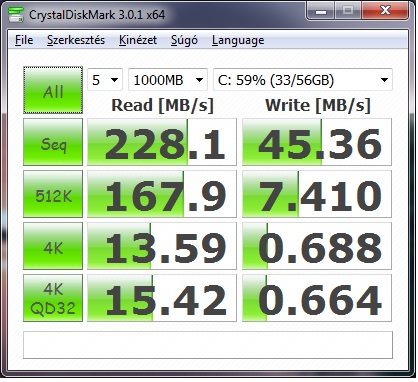Click the Write [MB/s] column header
This screenshot has height=382, width=418.
(318, 105)
